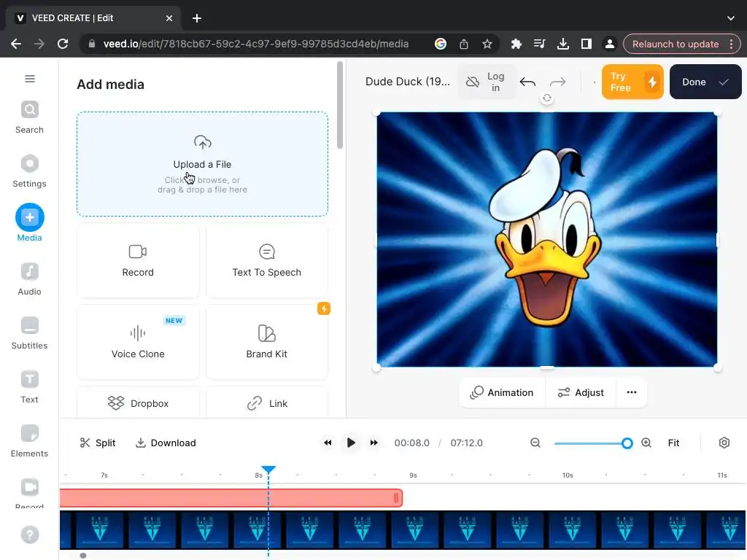747x560 pixels.
Task: Open the Text panel
Action: (29, 387)
